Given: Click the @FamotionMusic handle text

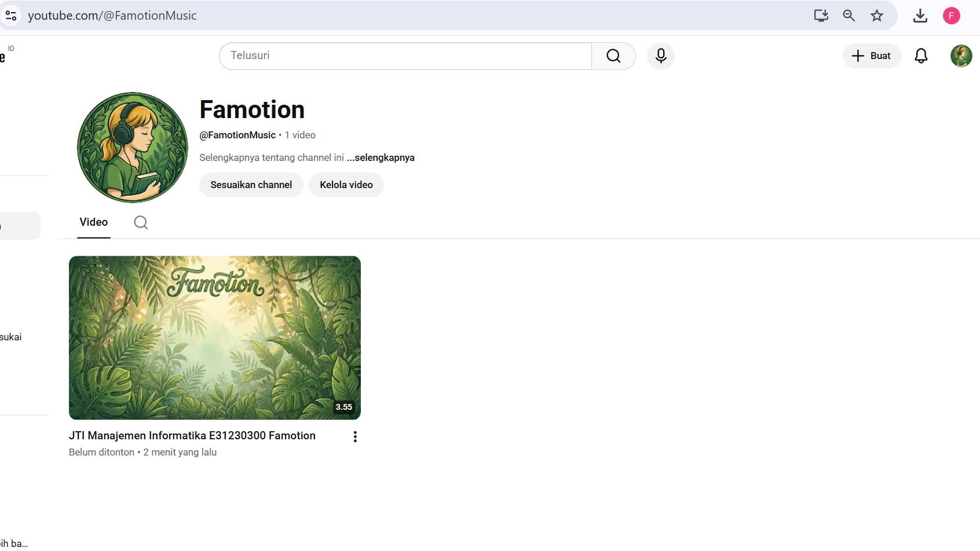Looking at the screenshot, I should 237,135.
